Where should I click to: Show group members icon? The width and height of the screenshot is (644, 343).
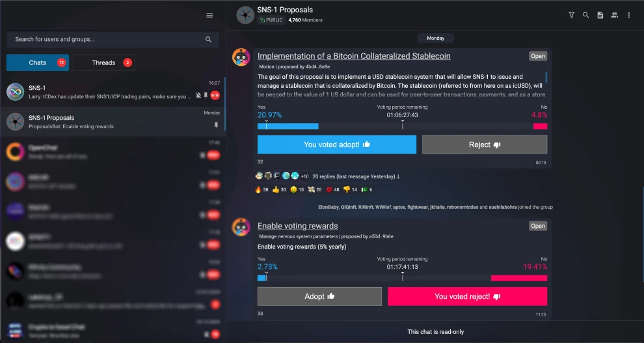coord(615,15)
